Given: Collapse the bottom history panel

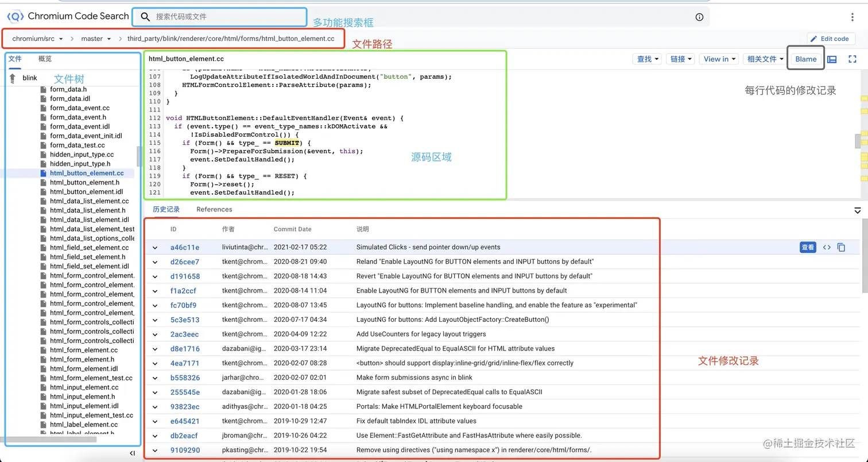Looking at the screenshot, I should 858,210.
